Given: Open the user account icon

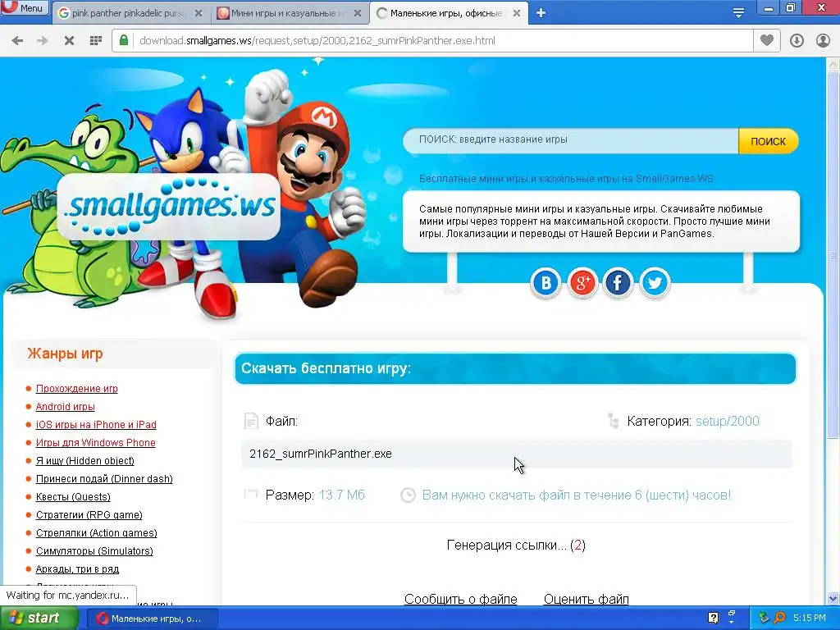Looking at the screenshot, I should (x=823, y=41).
